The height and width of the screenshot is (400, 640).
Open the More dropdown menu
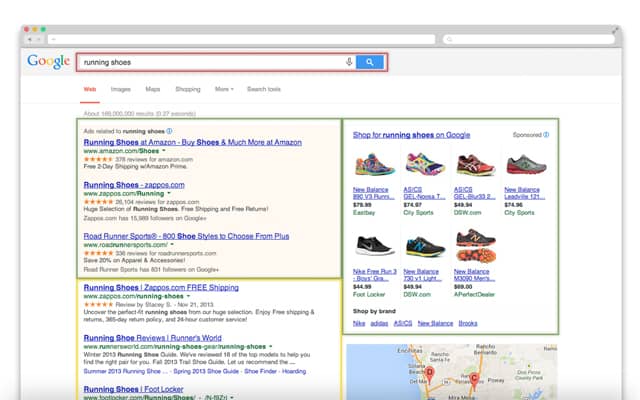click(224, 89)
